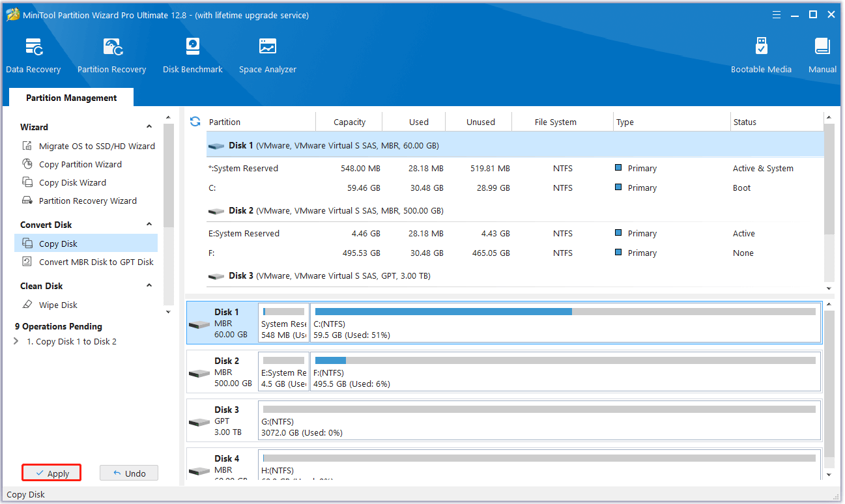Select System Reserved block on Disk 1 map
Viewport: 845px width, 504px height.
coord(283,324)
